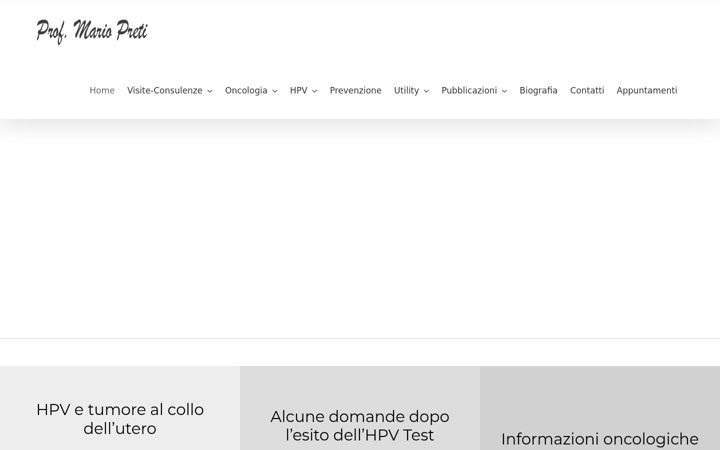Select Prevenzione in the navigation
The width and height of the screenshot is (720, 450).
[355, 90]
